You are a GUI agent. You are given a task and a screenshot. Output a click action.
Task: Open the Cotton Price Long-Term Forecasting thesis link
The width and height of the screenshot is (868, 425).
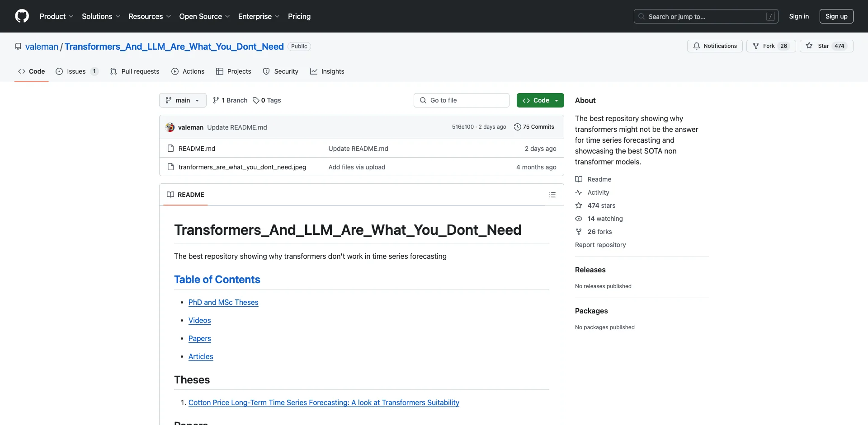[x=324, y=402]
